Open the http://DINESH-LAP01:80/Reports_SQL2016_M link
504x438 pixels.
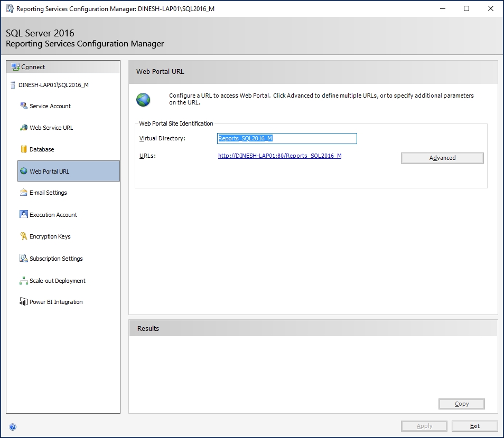point(279,156)
